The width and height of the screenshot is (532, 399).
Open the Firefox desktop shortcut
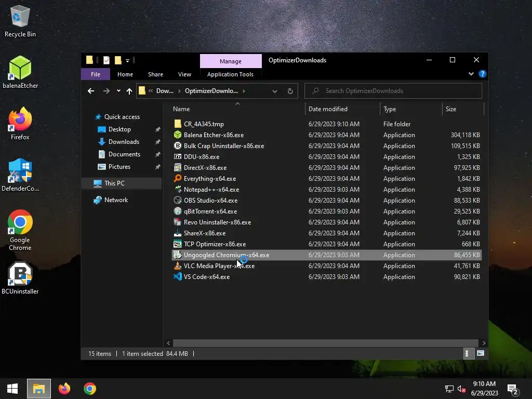tap(20, 124)
